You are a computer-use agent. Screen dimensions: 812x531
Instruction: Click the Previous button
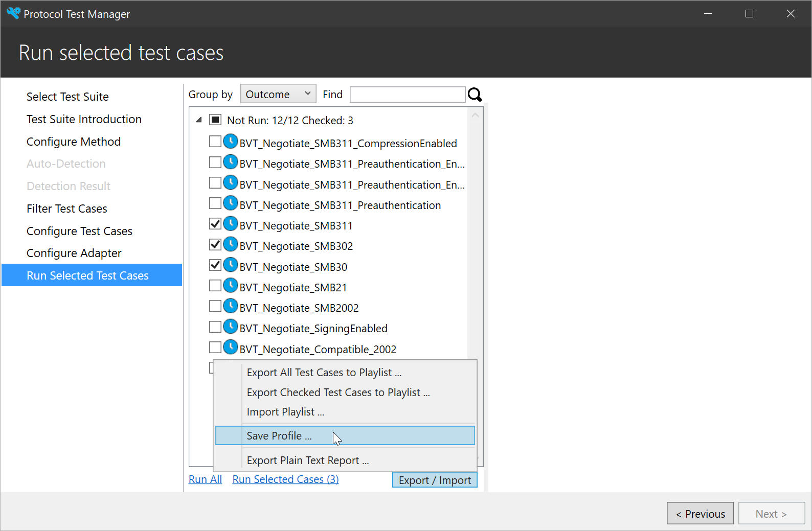pyautogui.click(x=700, y=514)
